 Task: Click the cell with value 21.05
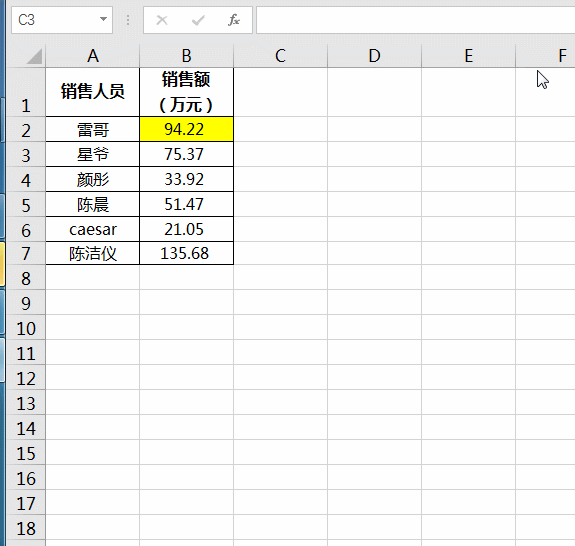186,229
